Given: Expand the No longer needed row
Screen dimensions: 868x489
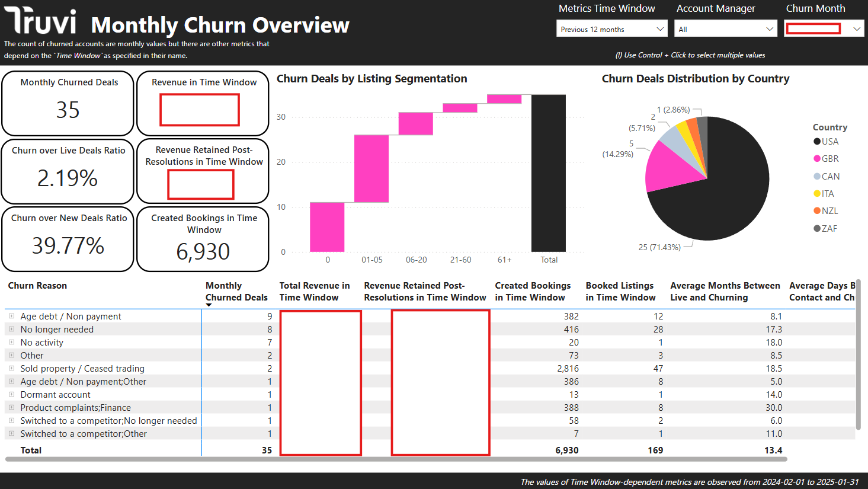Looking at the screenshot, I should pos(11,330).
